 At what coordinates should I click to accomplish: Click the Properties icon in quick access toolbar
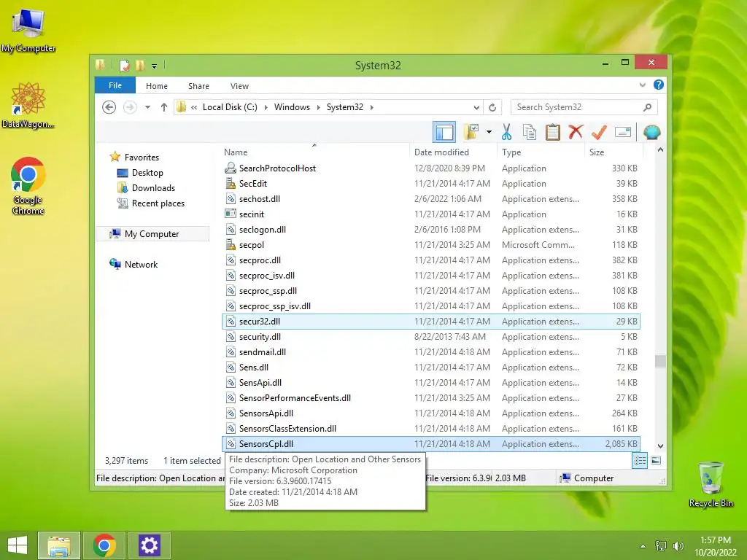124,65
